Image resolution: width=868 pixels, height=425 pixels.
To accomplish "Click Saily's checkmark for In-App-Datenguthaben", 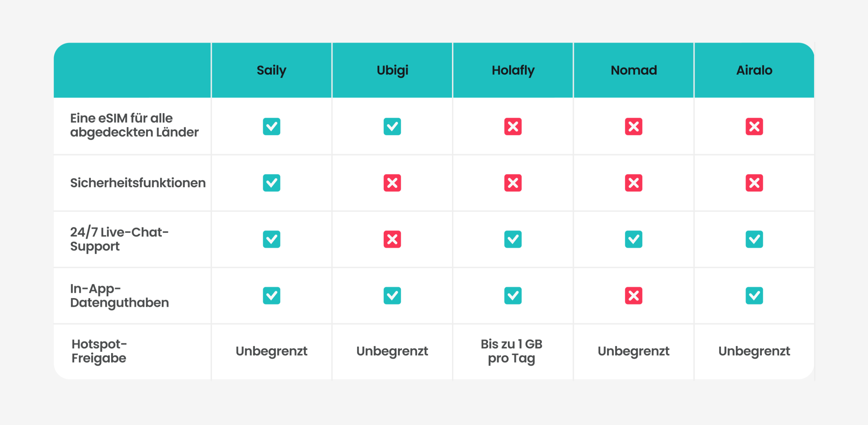I will pos(272,295).
